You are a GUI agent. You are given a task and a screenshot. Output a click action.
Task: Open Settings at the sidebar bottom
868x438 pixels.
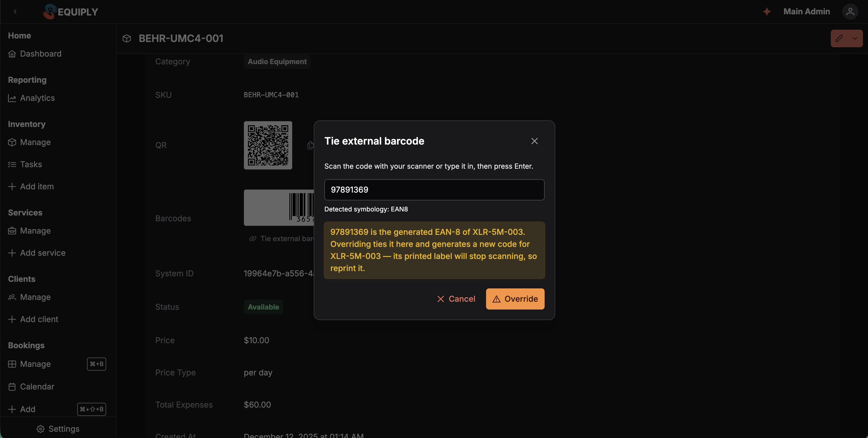[58, 429]
